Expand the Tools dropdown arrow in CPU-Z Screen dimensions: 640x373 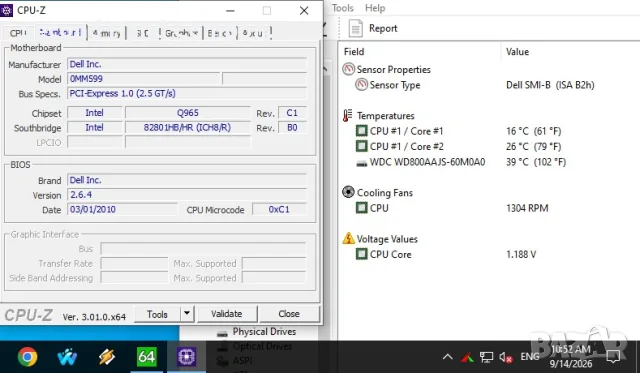187,314
